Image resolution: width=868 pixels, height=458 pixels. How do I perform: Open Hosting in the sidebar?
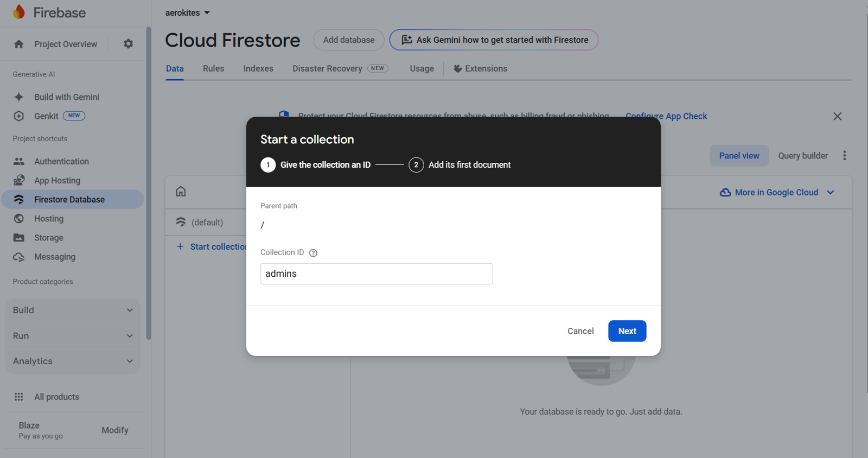point(49,219)
